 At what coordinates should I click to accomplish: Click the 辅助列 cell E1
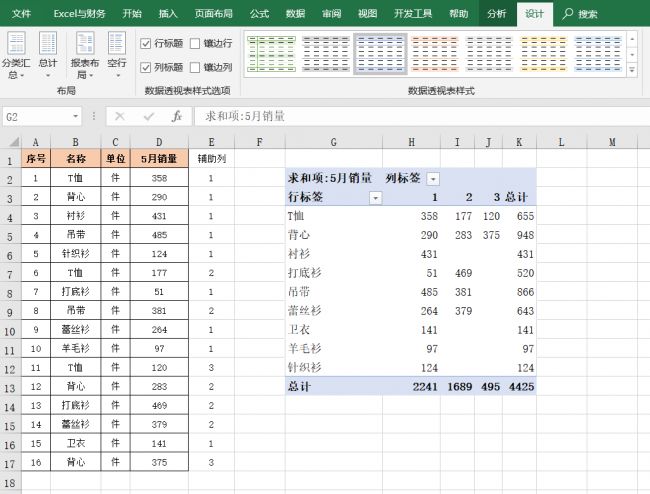(211, 159)
